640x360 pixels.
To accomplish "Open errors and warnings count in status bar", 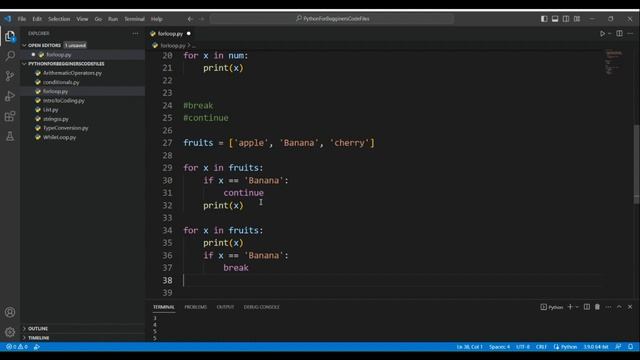I will click(17, 347).
